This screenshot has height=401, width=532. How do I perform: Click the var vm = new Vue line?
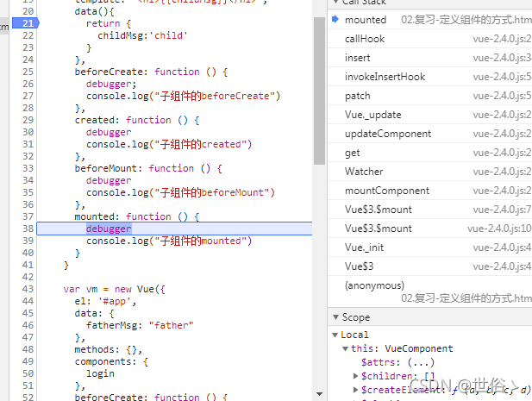tap(115, 289)
